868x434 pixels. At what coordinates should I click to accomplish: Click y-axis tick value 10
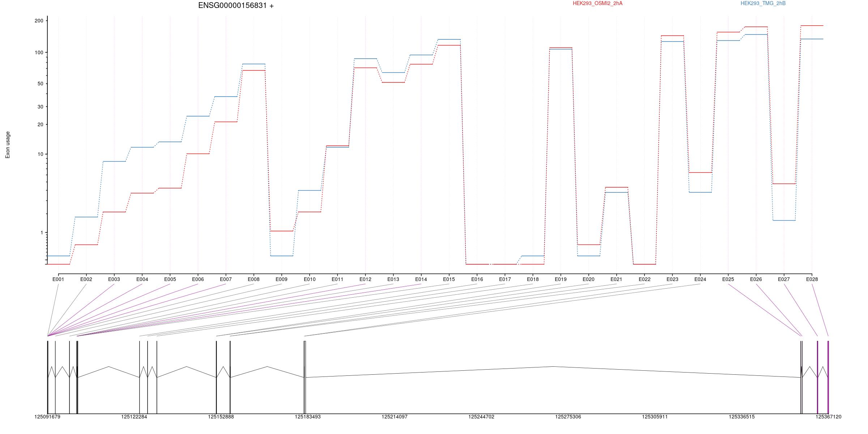(40, 154)
